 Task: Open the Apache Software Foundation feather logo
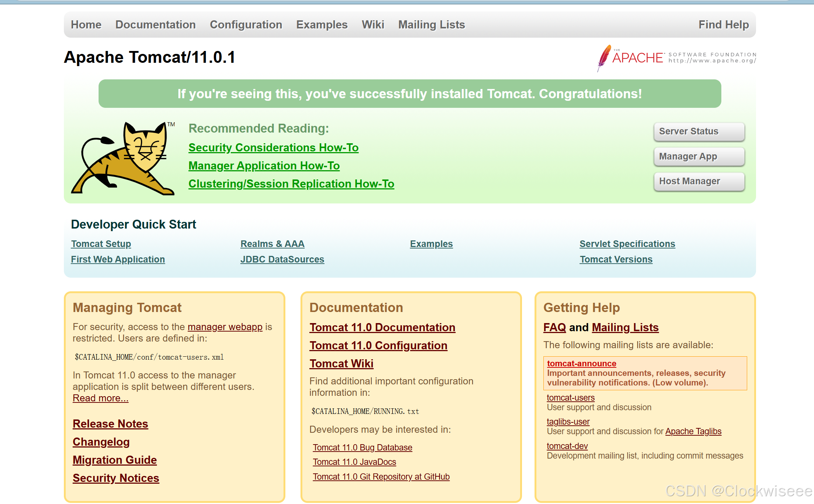676,58
